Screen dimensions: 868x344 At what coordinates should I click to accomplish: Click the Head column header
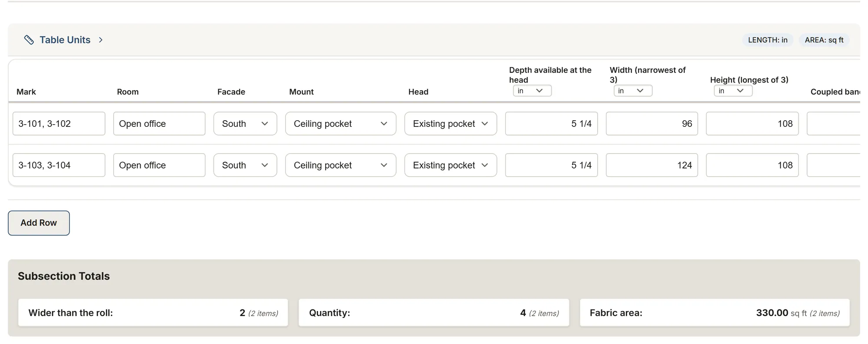coord(418,92)
